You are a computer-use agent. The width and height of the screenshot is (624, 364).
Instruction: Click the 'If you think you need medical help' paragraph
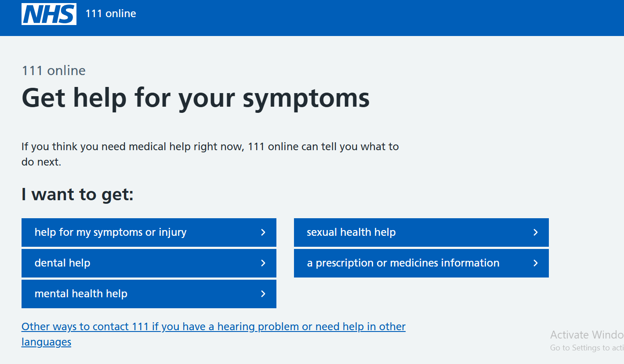coord(210,147)
